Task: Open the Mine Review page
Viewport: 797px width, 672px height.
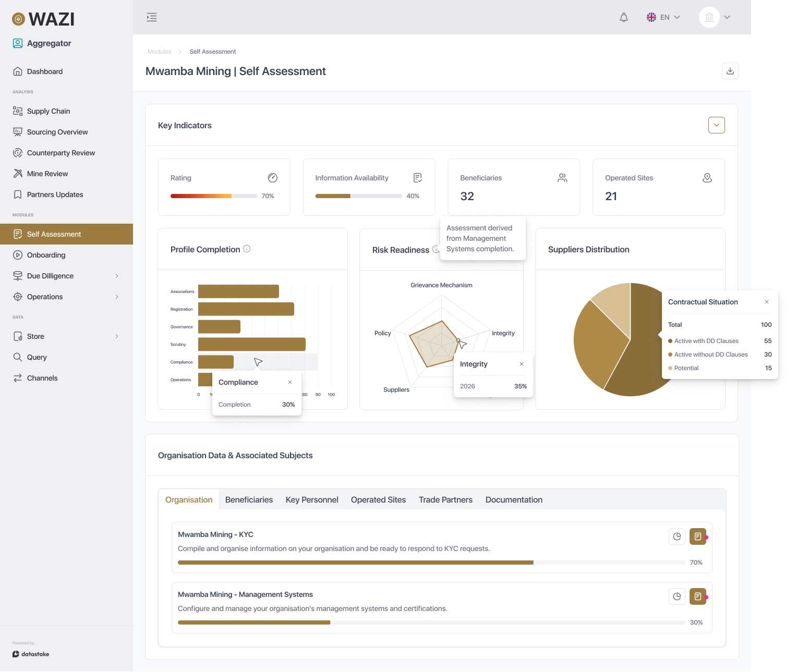Action: point(47,173)
